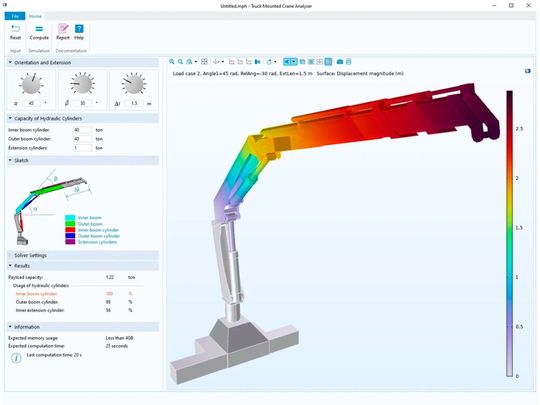Click the 'Less than 4GB' memory text
This screenshot has width=540, height=405.
pos(119,338)
